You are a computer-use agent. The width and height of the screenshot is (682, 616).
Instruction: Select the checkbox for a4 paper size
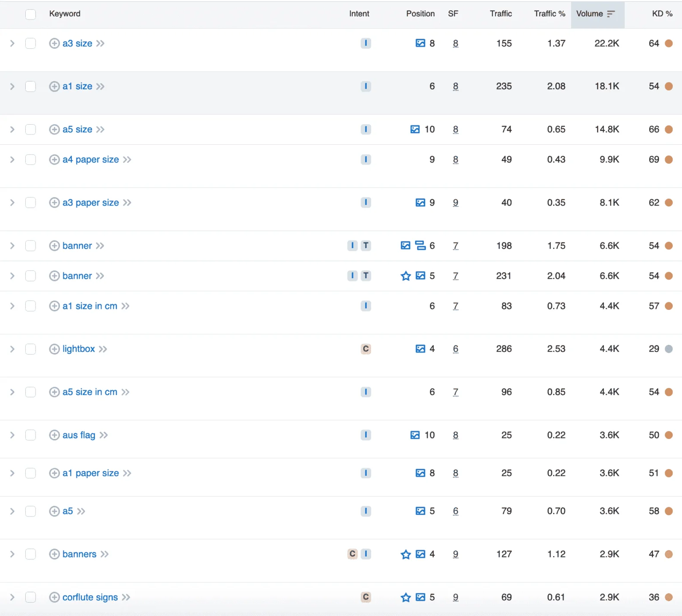click(31, 160)
